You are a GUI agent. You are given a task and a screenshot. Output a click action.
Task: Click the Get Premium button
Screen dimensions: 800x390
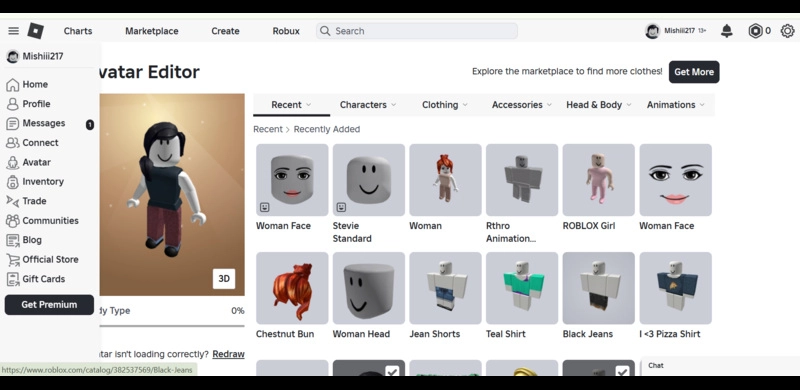point(49,305)
